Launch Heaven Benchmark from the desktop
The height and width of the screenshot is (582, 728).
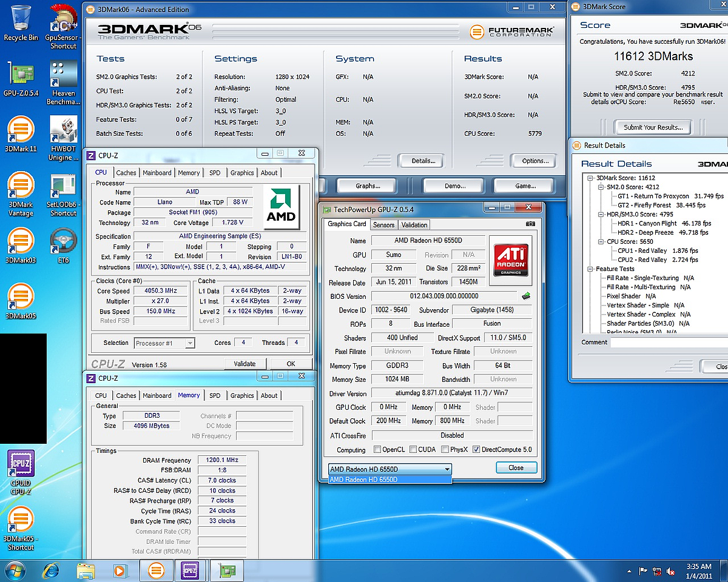coord(63,83)
